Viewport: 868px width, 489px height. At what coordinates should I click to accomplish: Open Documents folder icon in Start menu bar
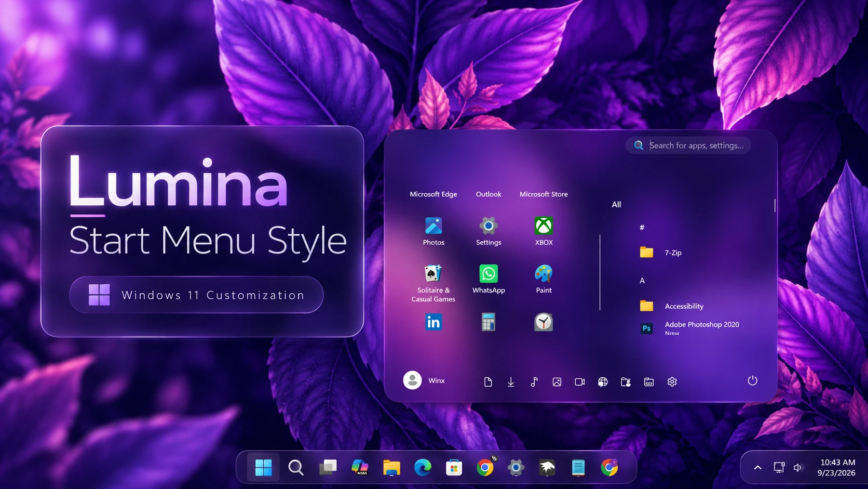(x=488, y=382)
